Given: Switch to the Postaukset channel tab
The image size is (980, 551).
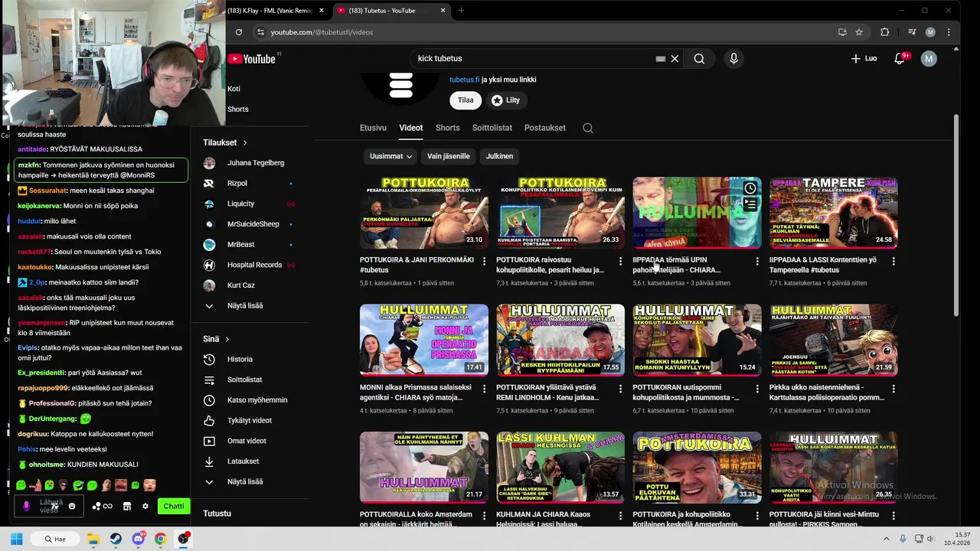Looking at the screenshot, I should 545,128.
